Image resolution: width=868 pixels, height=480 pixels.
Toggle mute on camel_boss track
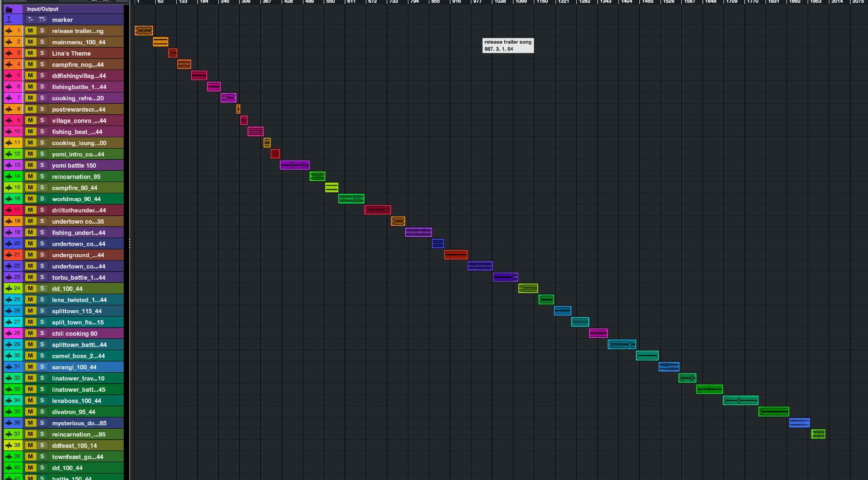30,356
